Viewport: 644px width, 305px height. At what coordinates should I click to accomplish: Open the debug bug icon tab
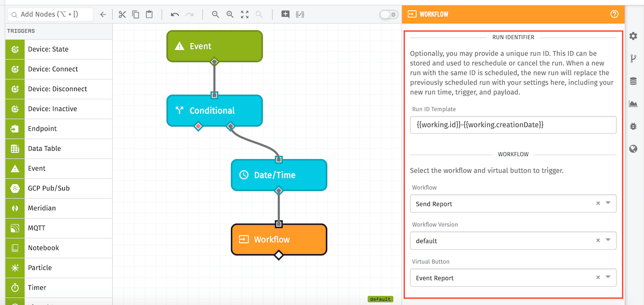[633, 126]
